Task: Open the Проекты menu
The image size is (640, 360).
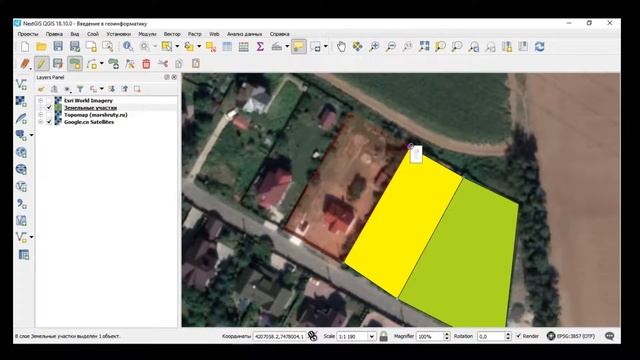Action: click(28, 34)
